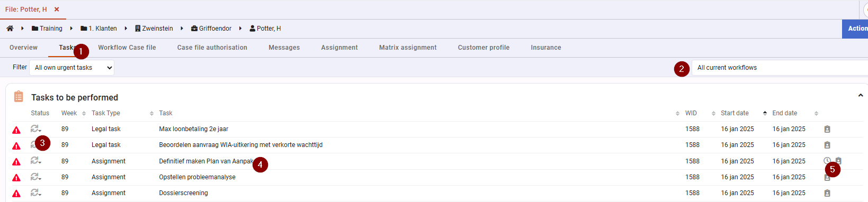
Task: Close the File: Potter, H tab
Action: click(57, 10)
